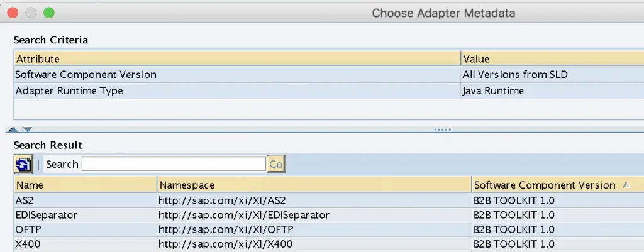
Task: Expand pane with the down arrow splitter
Action: [28, 129]
